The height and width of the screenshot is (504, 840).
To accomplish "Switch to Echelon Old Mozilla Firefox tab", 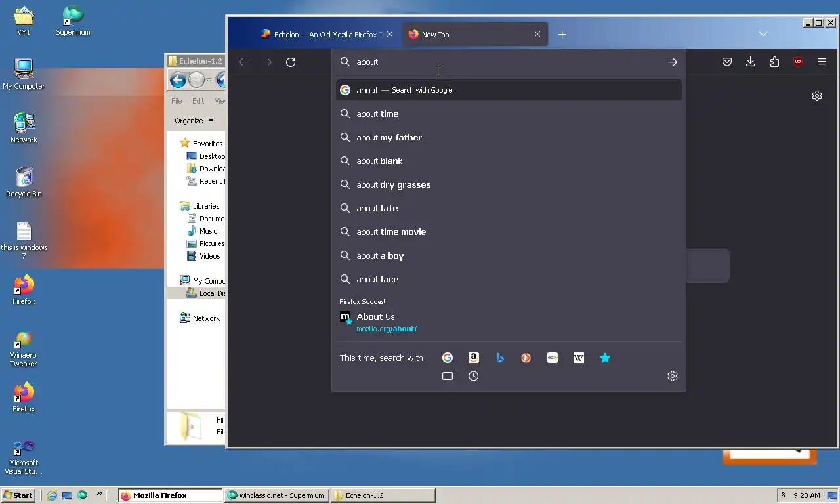I will coord(326,34).
